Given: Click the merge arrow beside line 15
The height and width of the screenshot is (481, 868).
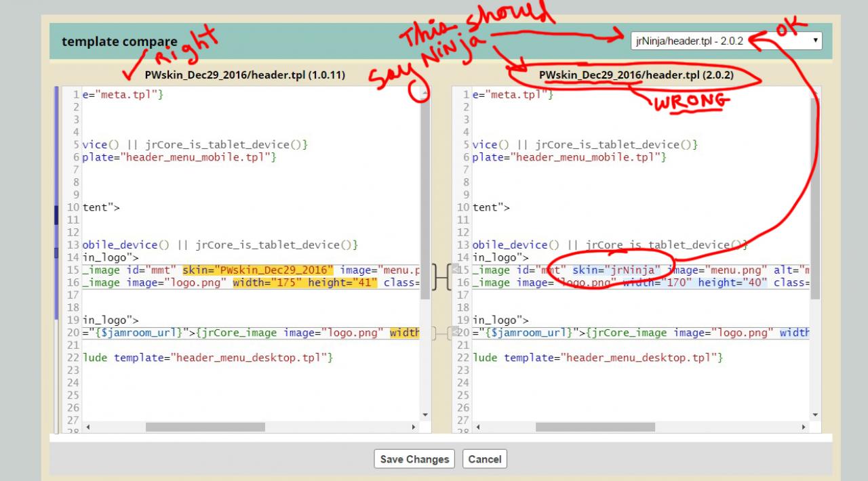Looking at the screenshot, I should (456, 270).
